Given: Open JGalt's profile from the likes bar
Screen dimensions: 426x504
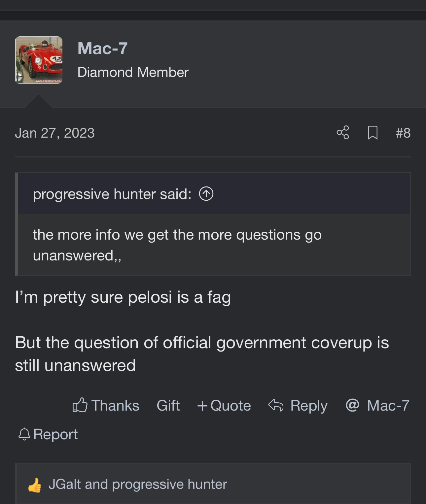Looking at the screenshot, I should pyautogui.click(x=65, y=484).
